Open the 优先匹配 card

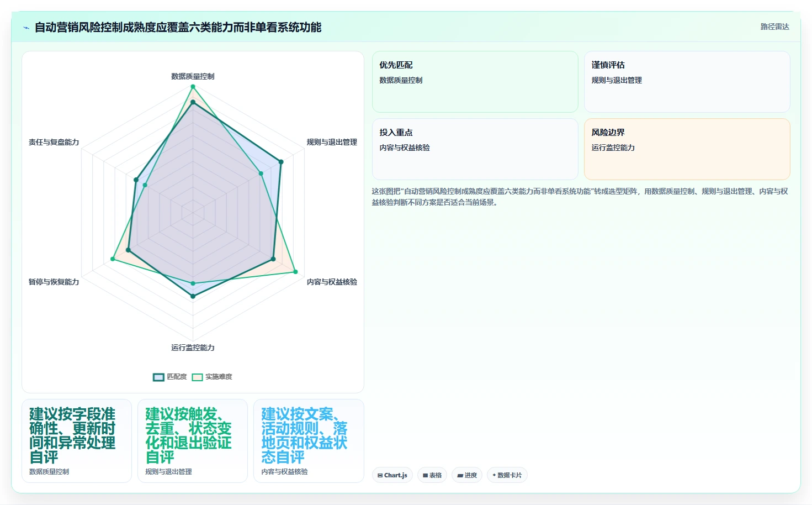[x=475, y=82]
